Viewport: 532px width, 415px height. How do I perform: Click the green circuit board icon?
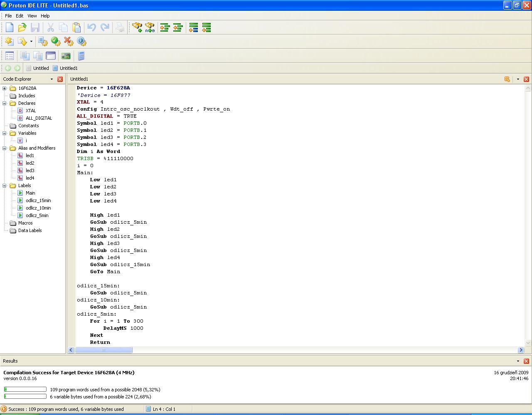(x=66, y=55)
